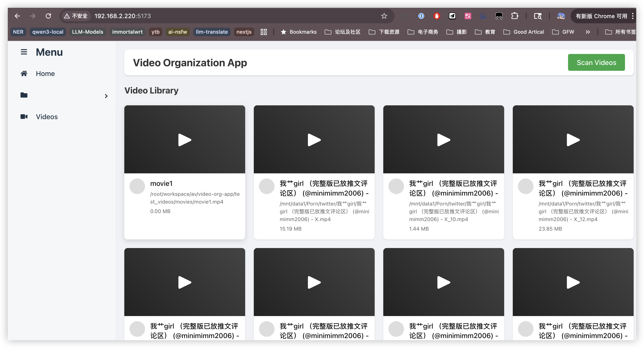Open Chrome three-dot menu
644x348 pixels.
point(633,16)
